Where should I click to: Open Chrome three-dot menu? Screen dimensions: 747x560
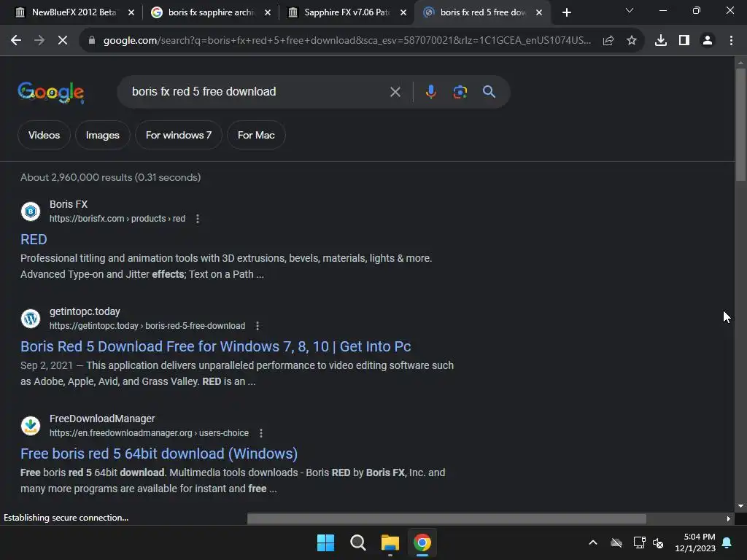(x=731, y=41)
